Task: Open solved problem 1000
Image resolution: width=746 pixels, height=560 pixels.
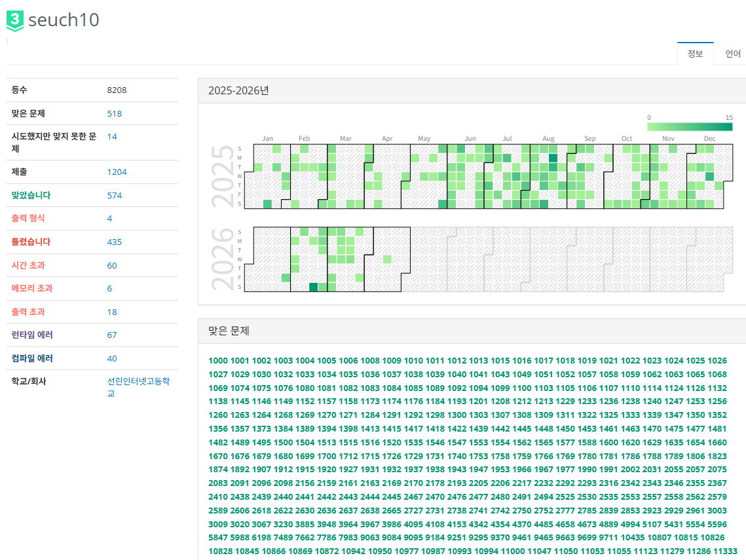Action: point(217,360)
